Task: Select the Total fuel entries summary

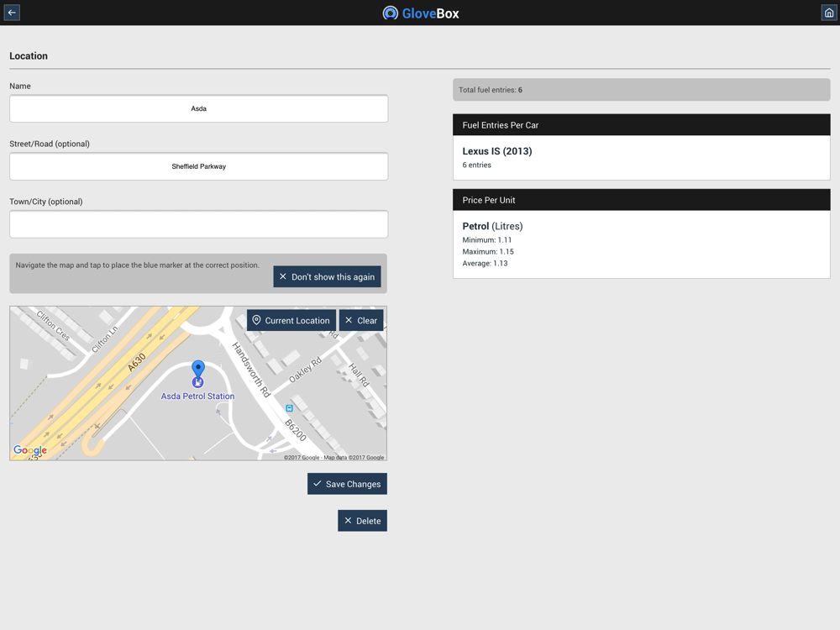Action: [x=642, y=90]
